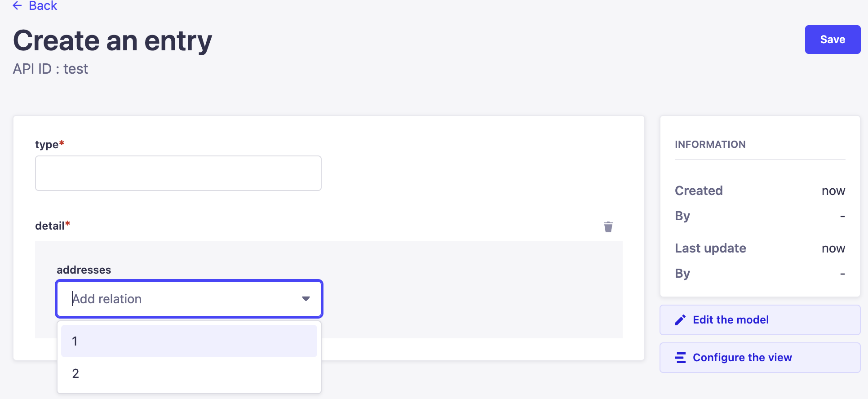Image resolution: width=868 pixels, height=399 pixels.
Task: Click the addresses label
Action: pos(84,270)
